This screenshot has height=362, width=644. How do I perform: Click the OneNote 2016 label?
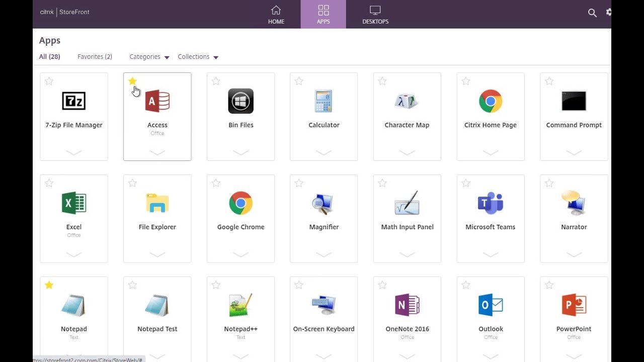(x=407, y=329)
